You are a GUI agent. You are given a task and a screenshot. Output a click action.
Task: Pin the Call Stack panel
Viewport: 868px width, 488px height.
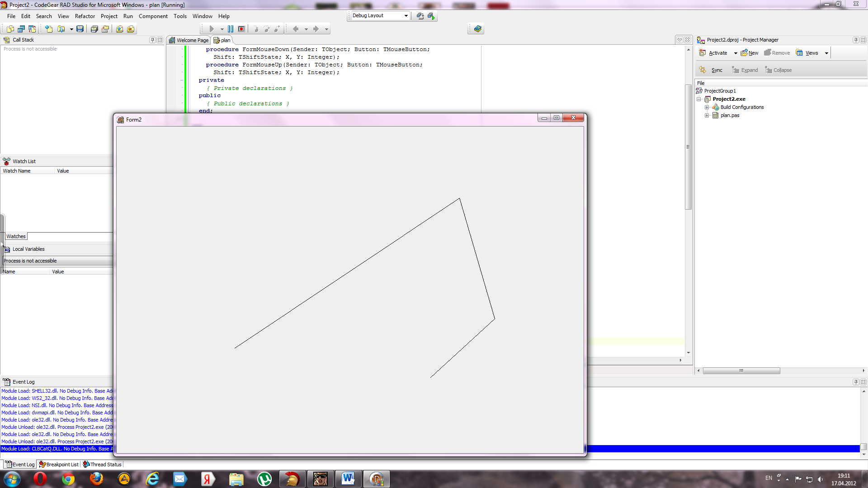[152, 40]
